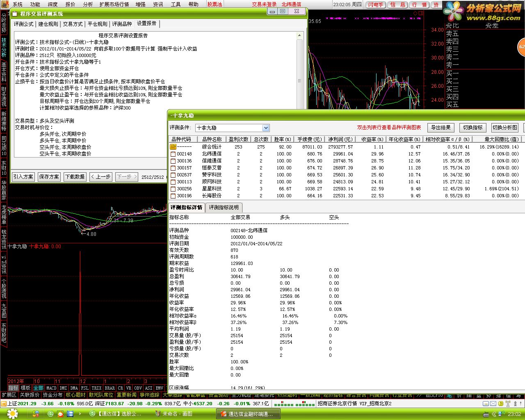Open the 报价 menu

click(x=70, y=4)
